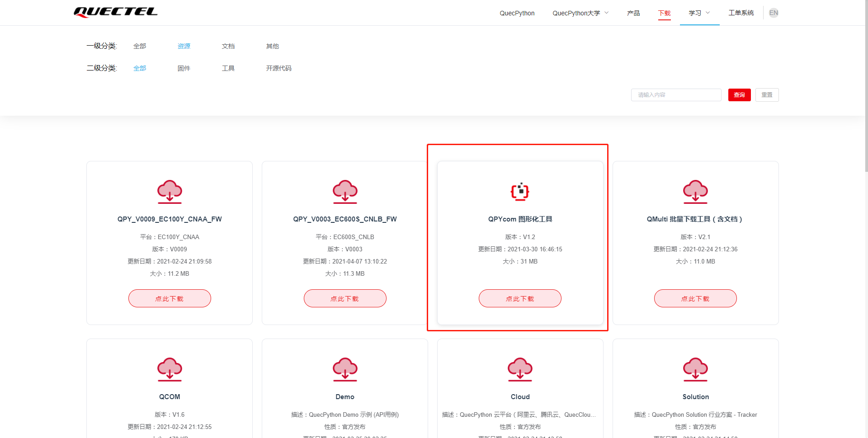Open the 产品 nav item

point(633,13)
